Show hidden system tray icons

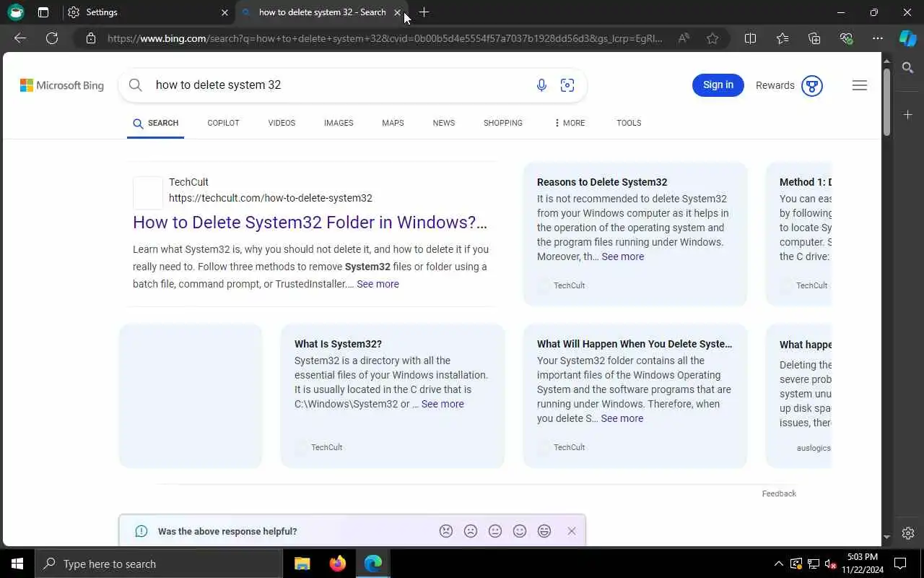pyautogui.click(x=778, y=564)
